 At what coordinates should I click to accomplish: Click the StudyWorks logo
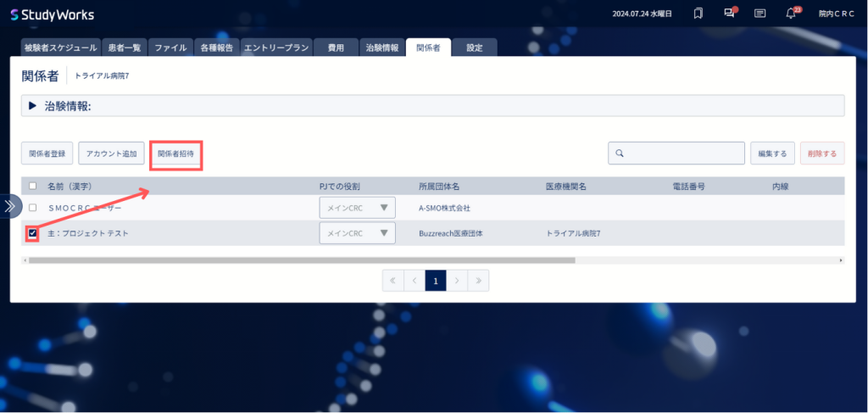53,14
